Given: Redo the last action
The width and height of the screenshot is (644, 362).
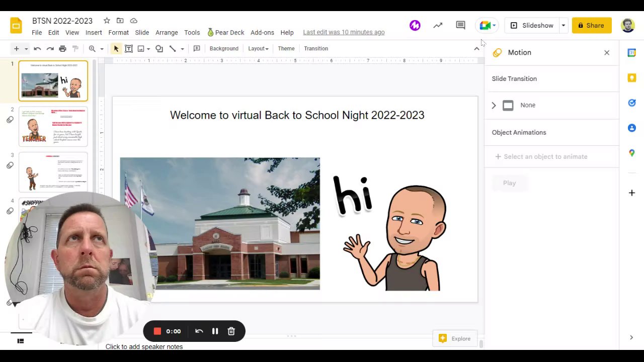Looking at the screenshot, I should [50, 48].
